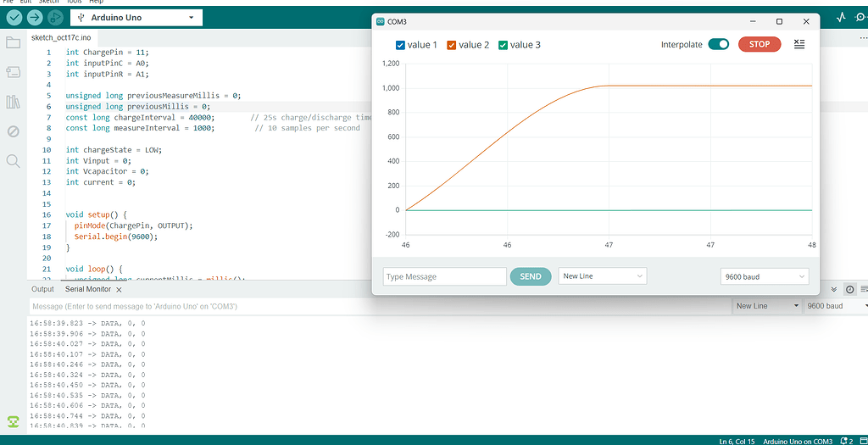Click serial log row 16:58:40.744
This screenshot has width=868, height=445.
point(87,415)
